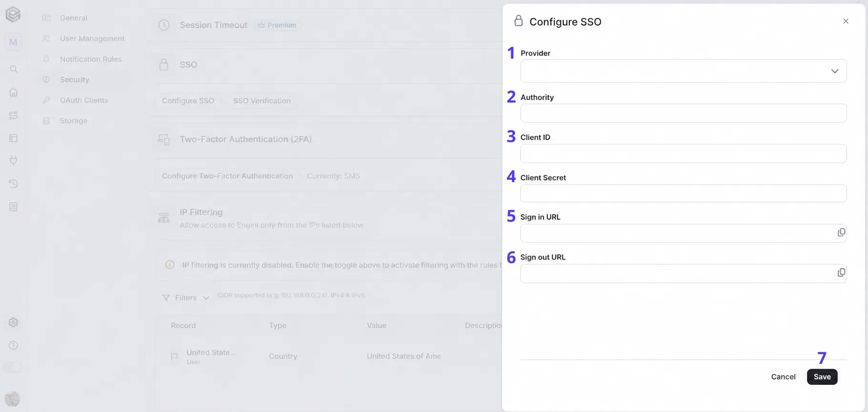Click the Engini logo icon
Viewport: 868px width, 412px height.
13,14
